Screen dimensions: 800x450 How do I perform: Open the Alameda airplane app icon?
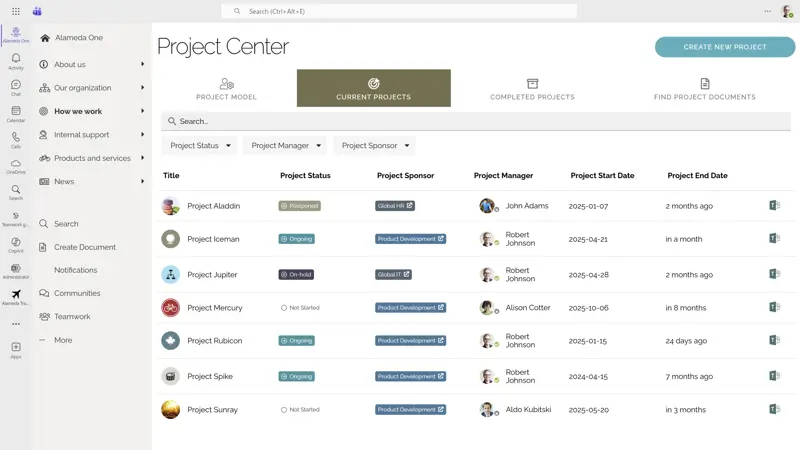point(16,297)
